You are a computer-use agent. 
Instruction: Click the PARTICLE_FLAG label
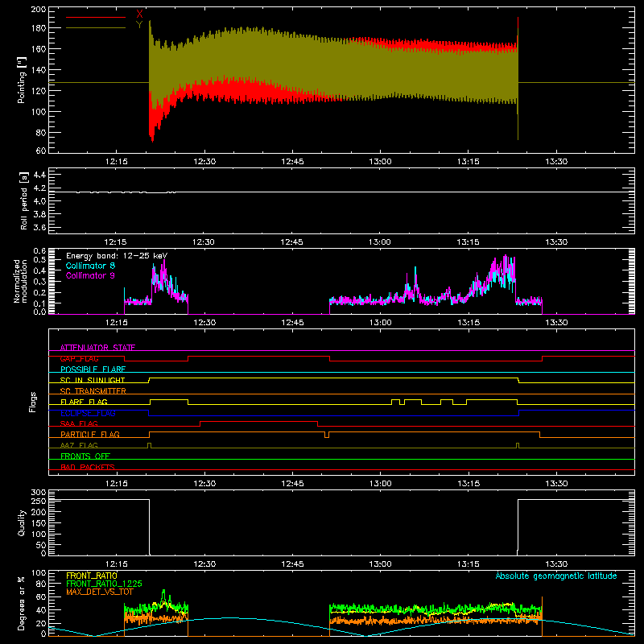[x=90, y=434]
